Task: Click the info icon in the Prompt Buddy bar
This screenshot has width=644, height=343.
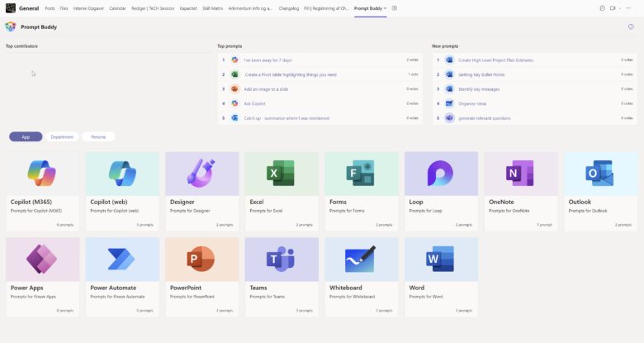Action: click(x=631, y=26)
